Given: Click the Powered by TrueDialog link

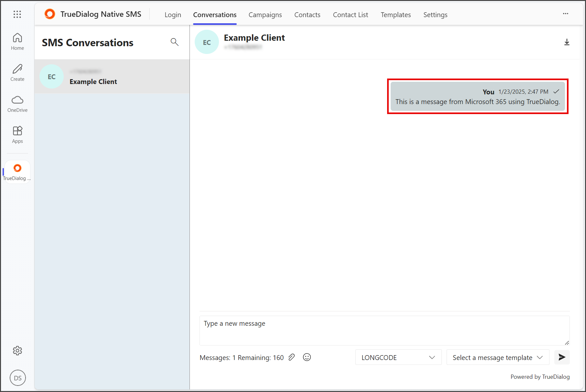Looking at the screenshot, I should 540,377.
